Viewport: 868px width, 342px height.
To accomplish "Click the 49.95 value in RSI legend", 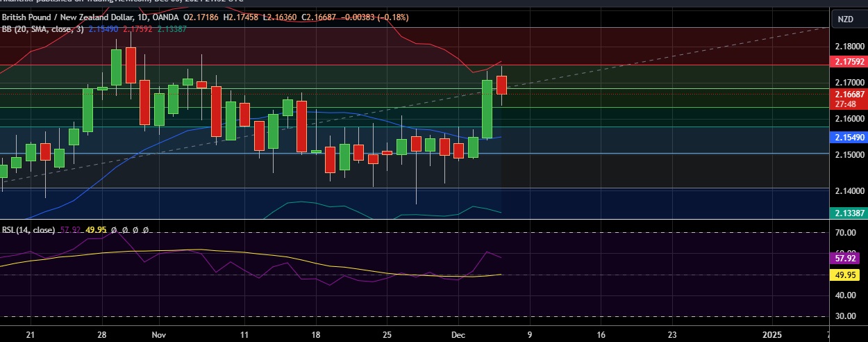I will pos(94,229).
